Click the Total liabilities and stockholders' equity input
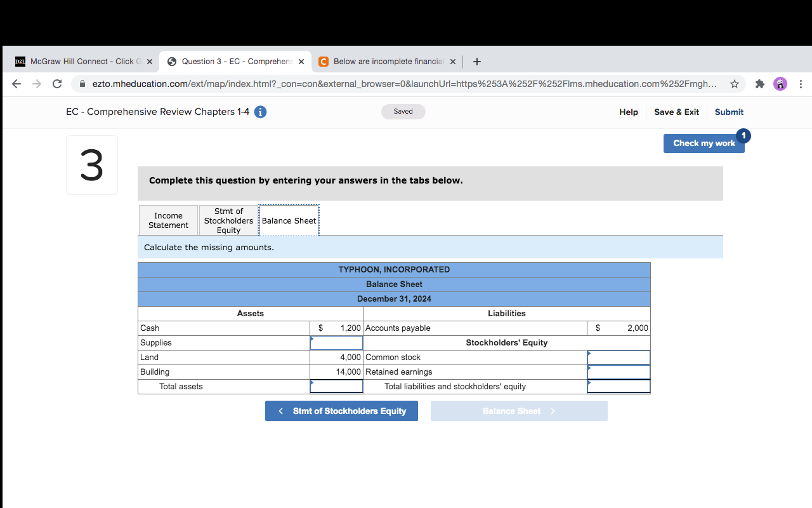The width and height of the screenshot is (812, 508). (619, 386)
